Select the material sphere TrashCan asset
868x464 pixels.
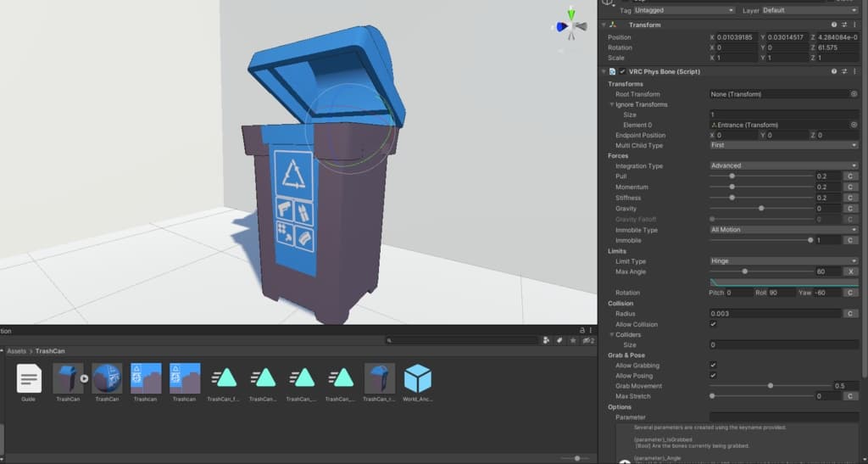point(107,378)
